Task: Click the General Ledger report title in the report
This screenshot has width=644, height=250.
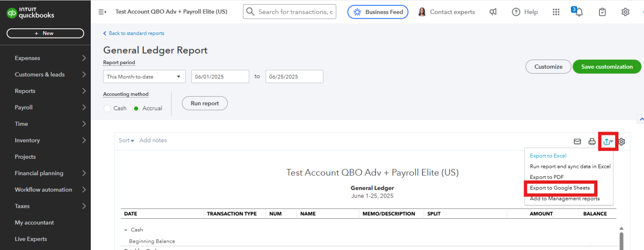Action: click(372, 188)
